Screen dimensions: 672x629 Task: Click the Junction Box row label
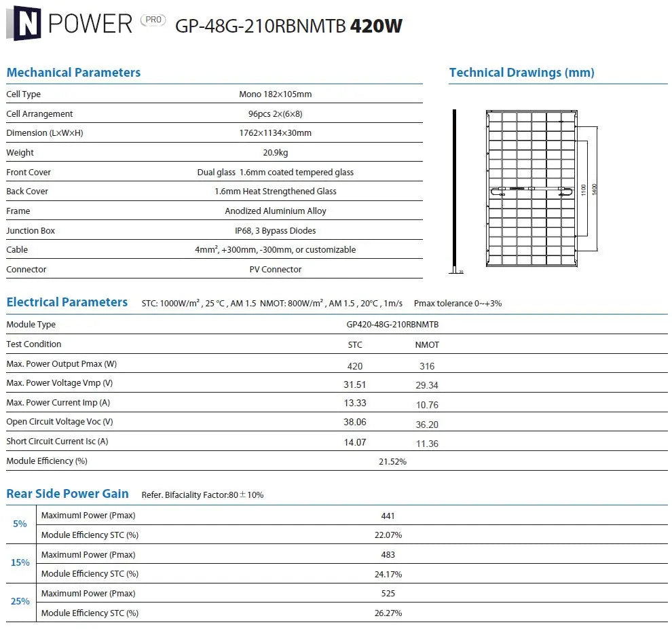(31, 231)
